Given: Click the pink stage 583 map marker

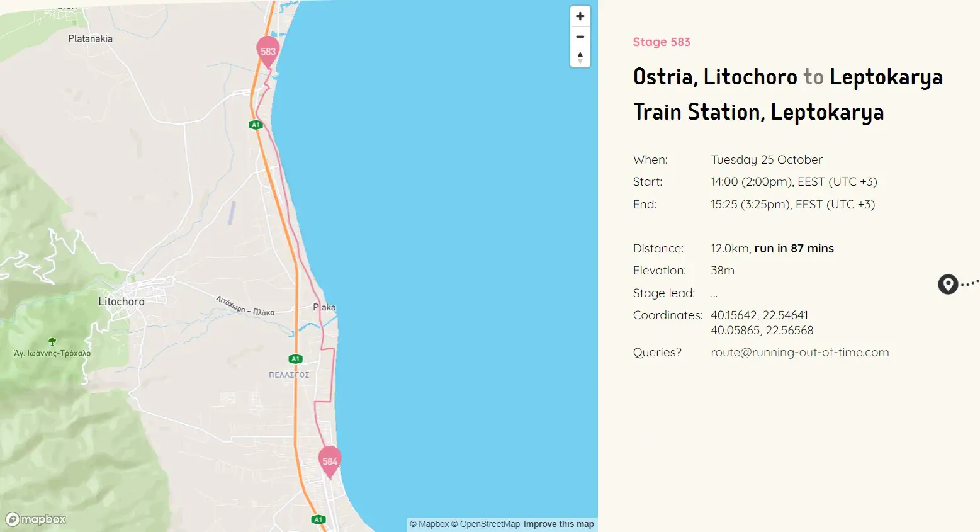Looking at the screenshot, I should (268, 51).
